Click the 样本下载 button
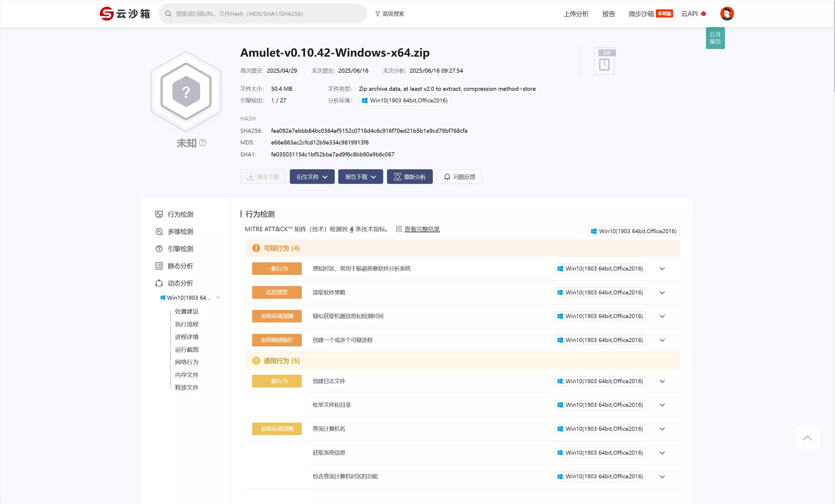Screen dimensions: 835x504 (263, 177)
